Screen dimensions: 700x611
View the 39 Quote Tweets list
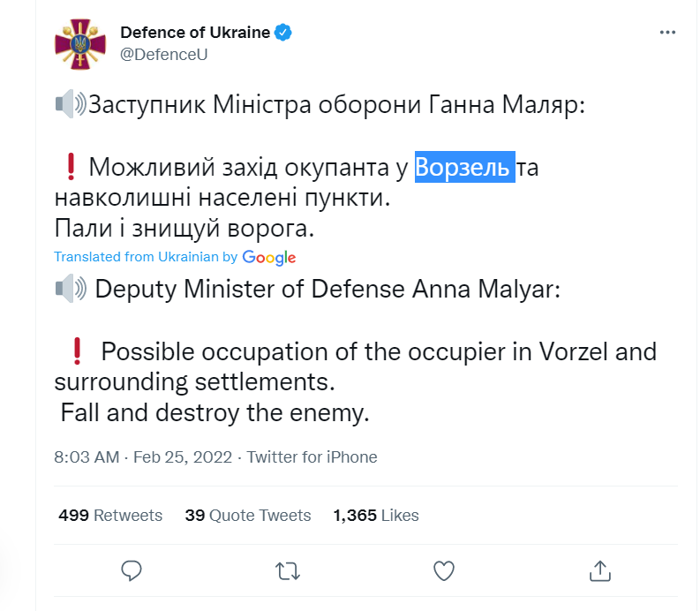[x=248, y=515]
